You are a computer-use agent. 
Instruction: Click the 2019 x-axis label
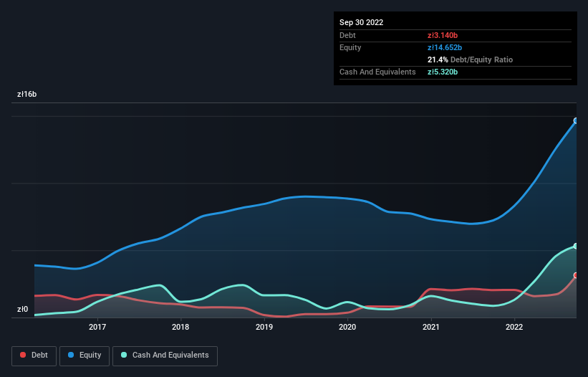point(264,327)
